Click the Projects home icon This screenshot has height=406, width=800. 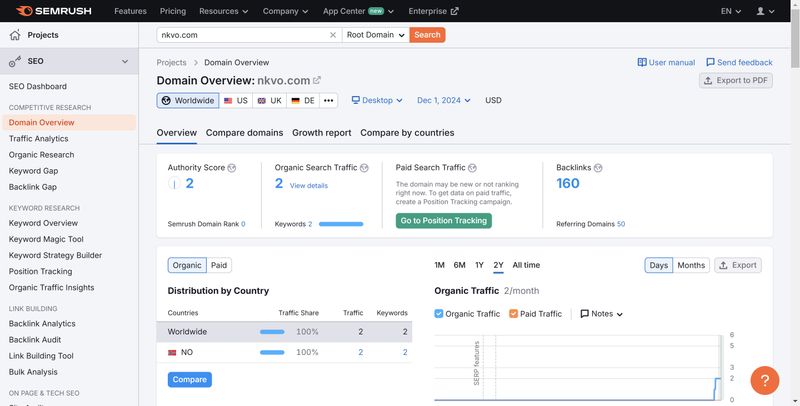pyautogui.click(x=15, y=35)
